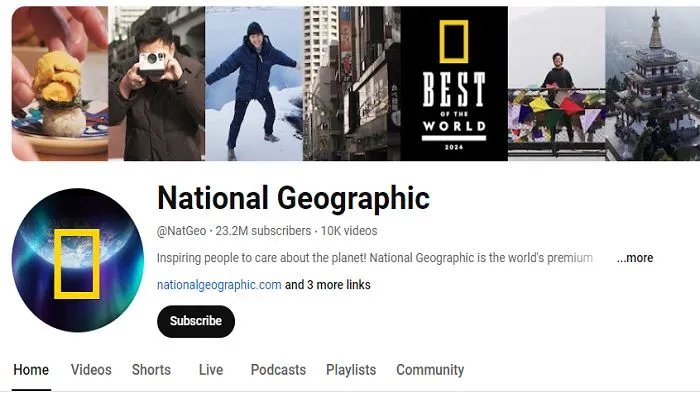Click the Best of the World 2024 banner

[x=454, y=83]
